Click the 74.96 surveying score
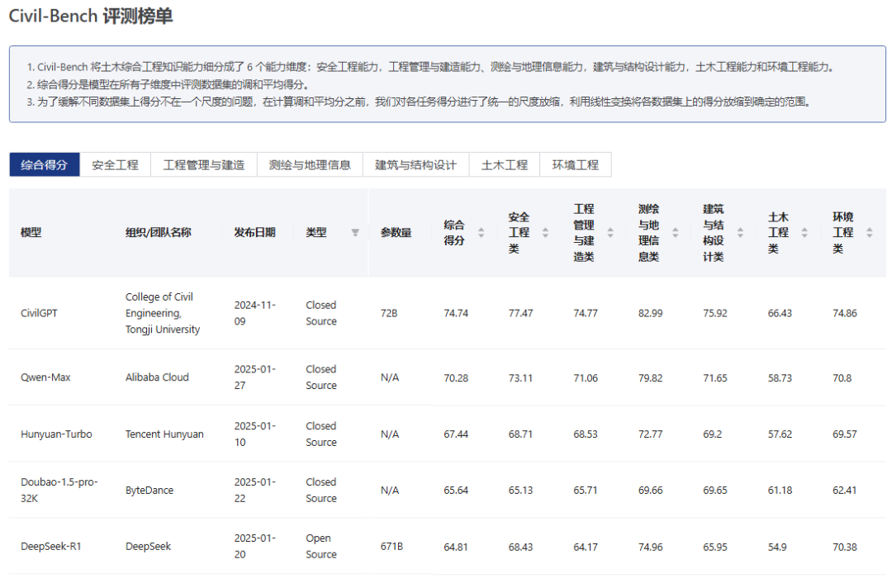892x588 pixels. pos(651,547)
